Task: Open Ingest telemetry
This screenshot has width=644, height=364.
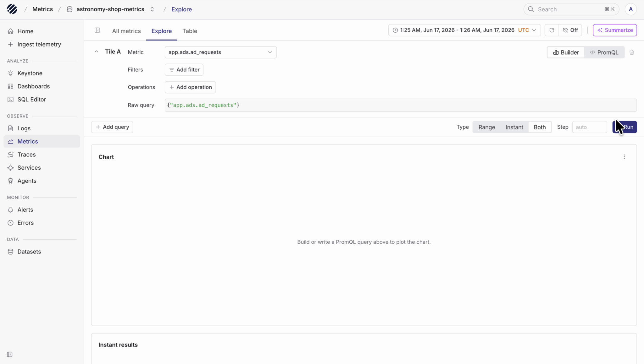Action: (39, 44)
